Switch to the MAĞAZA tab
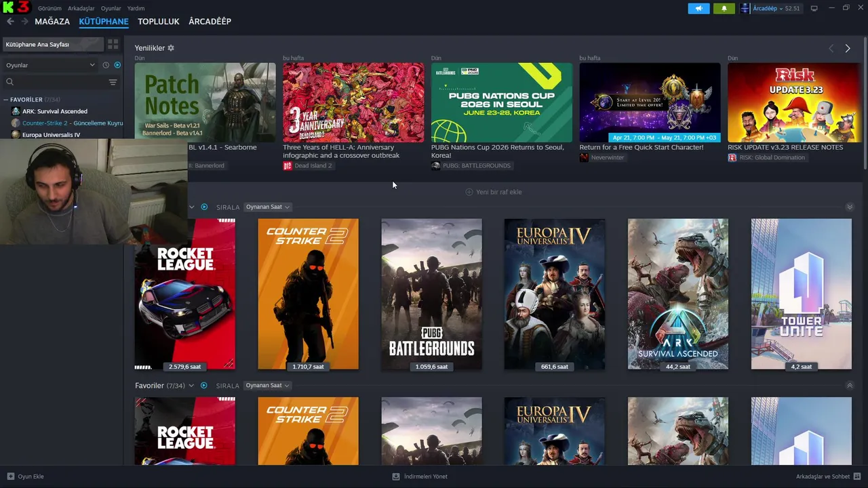This screenshot has height=488, width=868. click(52, 22)
